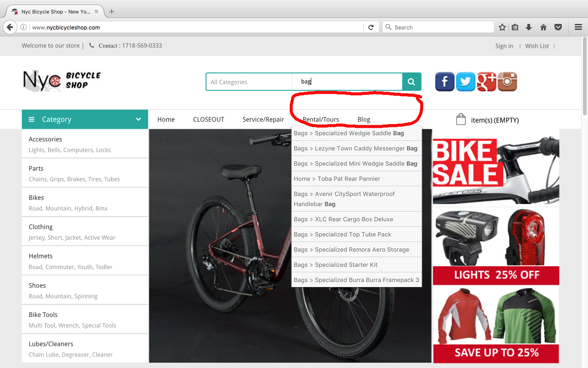Go to the browser home icon
This screenshot has height=368, width=588.
point(543,28)
